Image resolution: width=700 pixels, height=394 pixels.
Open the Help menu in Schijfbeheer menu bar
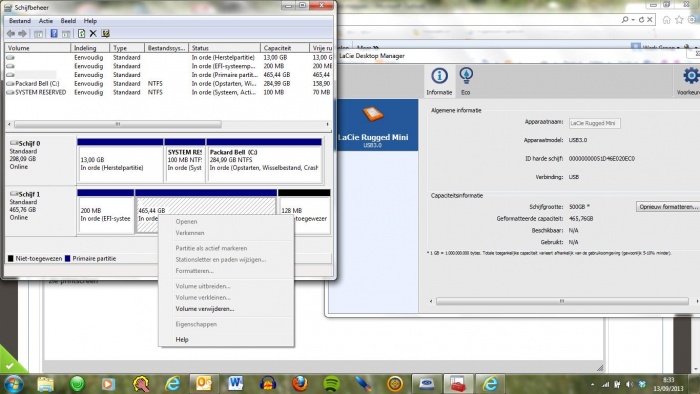(90, 21)
